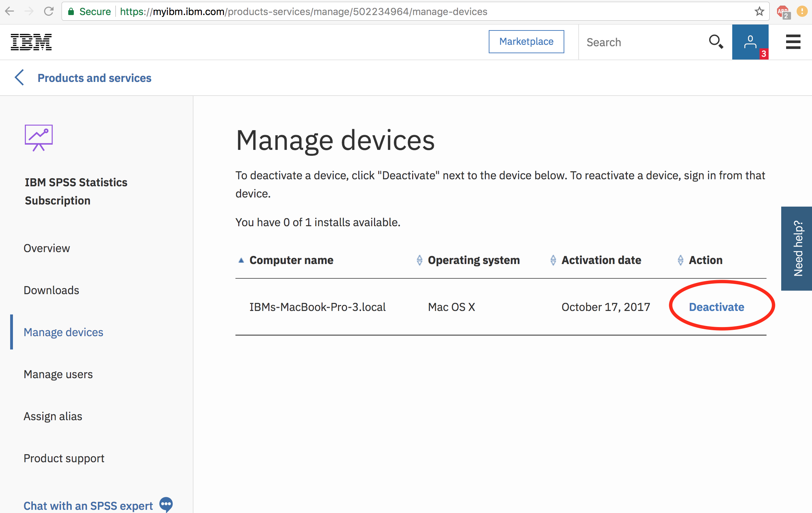Open the user profile icon with notifications
Viewport: 812px width, 513px height.
tap(750, 42)
